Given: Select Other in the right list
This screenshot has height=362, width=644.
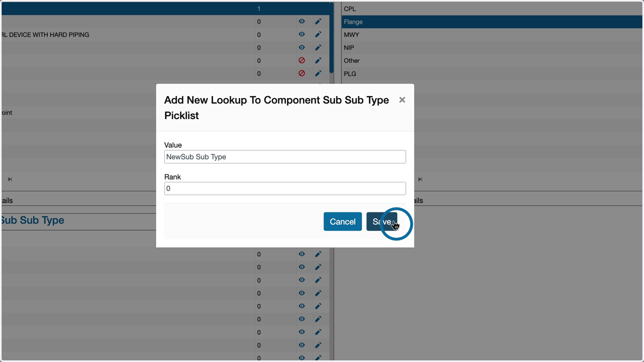Looking at the screenshot, I should click(492, 61).
